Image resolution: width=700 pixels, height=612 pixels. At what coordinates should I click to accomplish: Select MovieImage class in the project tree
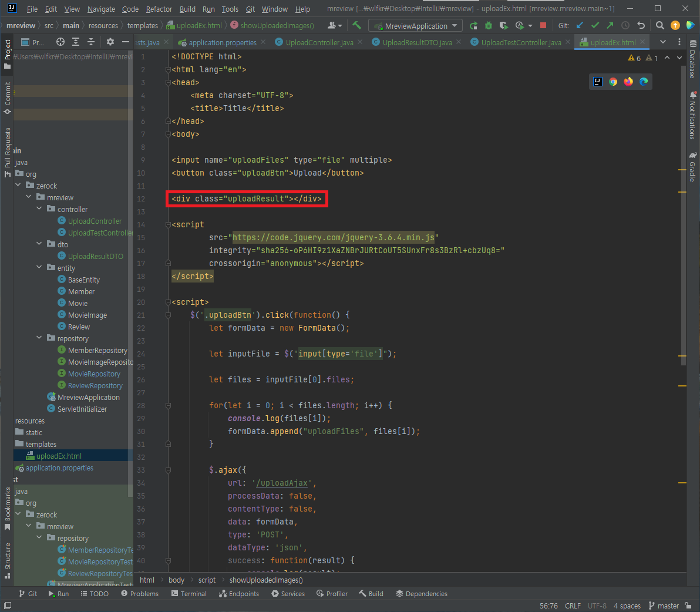pos(87,315)
